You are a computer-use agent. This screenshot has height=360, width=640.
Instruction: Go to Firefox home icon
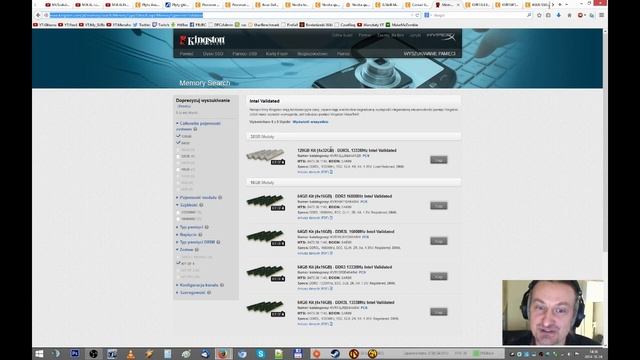(x=569, y=15)
